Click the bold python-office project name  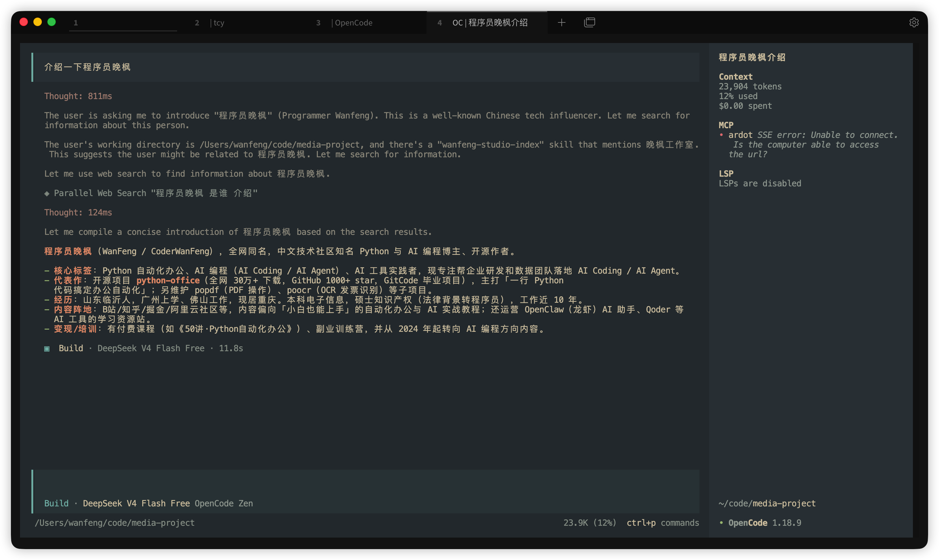(168, 280)
